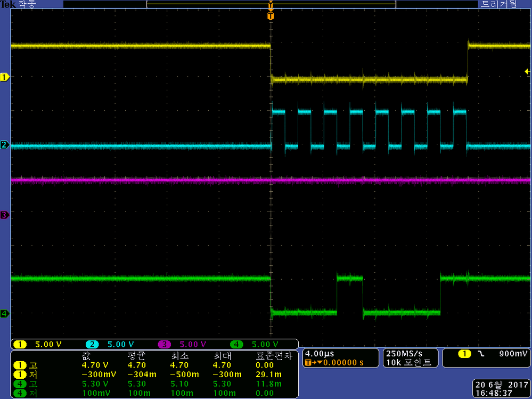Click the 최대 column header
The width and height of the screenshot is (532, 399).
222,356
